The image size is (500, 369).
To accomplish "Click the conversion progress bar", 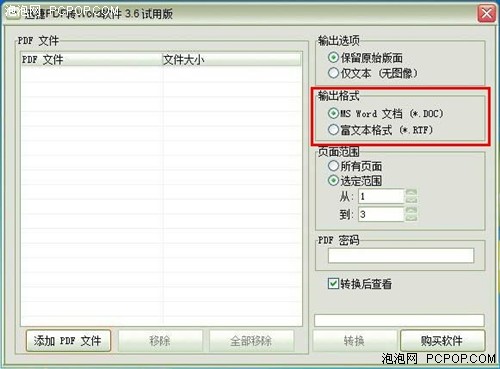I will pos(399,320).
